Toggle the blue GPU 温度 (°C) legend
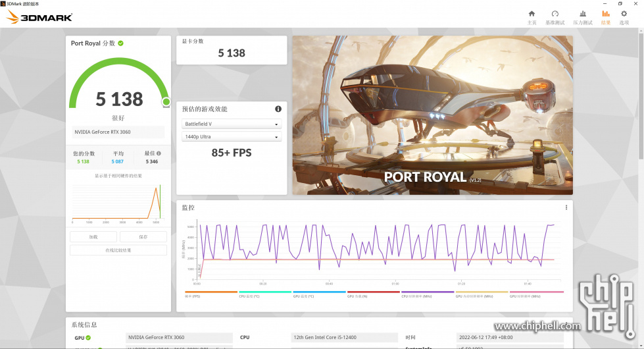This screenshot has height=349, width=644. pos(319,294)
